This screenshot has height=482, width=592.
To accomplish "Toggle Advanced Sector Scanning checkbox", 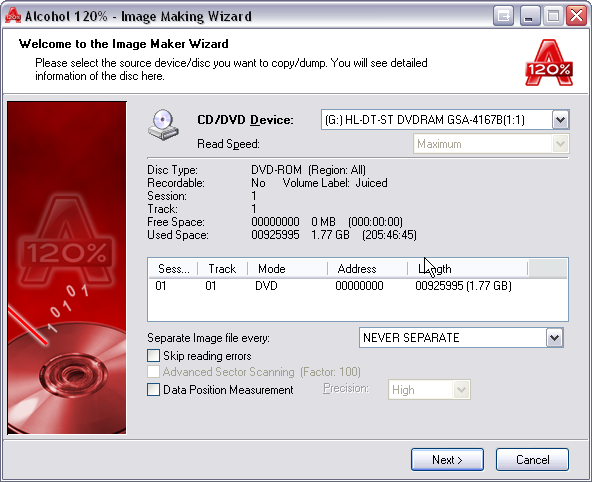I will click(153, 372).
